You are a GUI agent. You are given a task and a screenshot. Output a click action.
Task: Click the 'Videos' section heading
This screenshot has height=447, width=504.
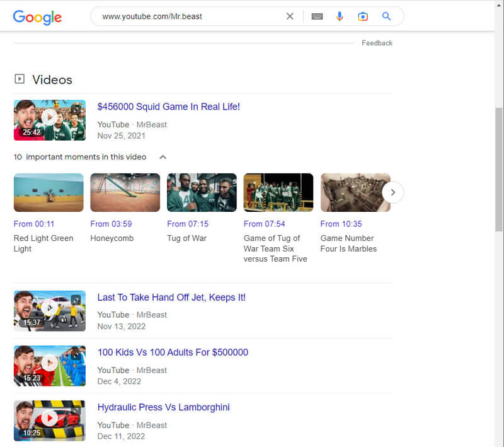(52, 79)
